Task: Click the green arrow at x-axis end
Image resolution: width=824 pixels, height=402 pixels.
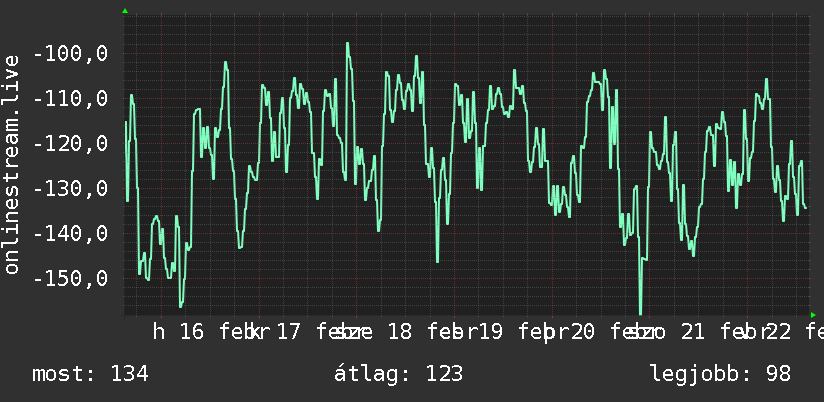Action: click(813, 315)
